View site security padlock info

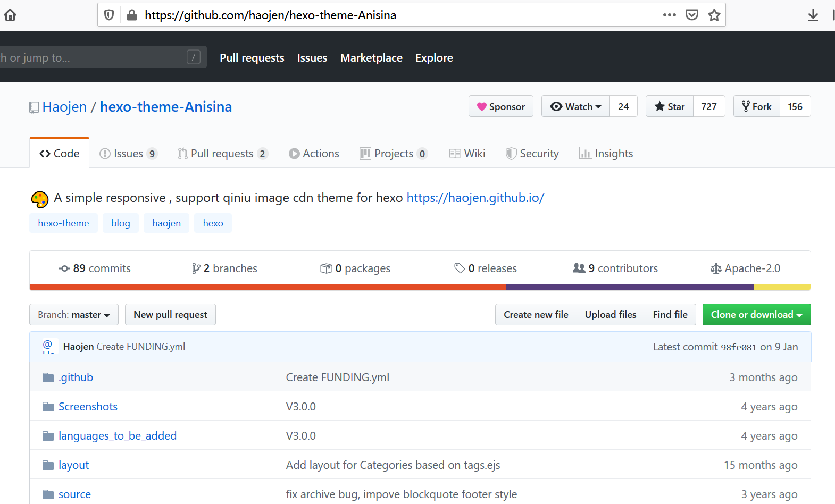click(132, 15)
